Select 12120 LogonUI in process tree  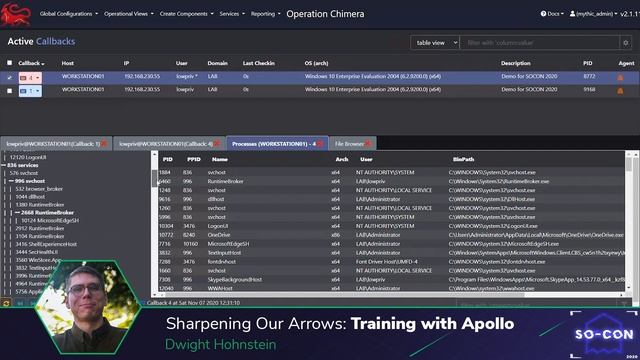tap(28, 157)
